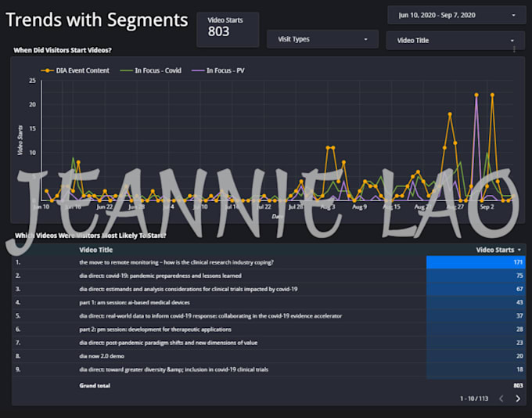
Task: Click the 23 video starts cell
Action: [476, 343]
